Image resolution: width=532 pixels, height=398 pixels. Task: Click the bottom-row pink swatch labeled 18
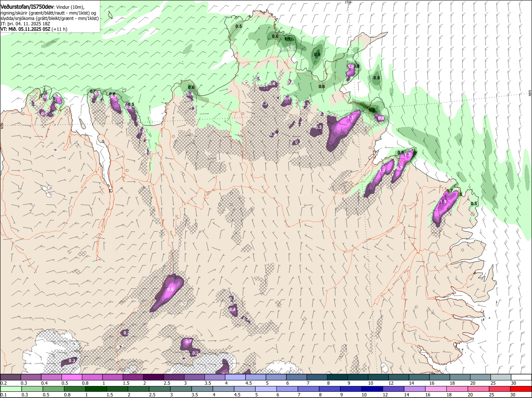point(457,389)
